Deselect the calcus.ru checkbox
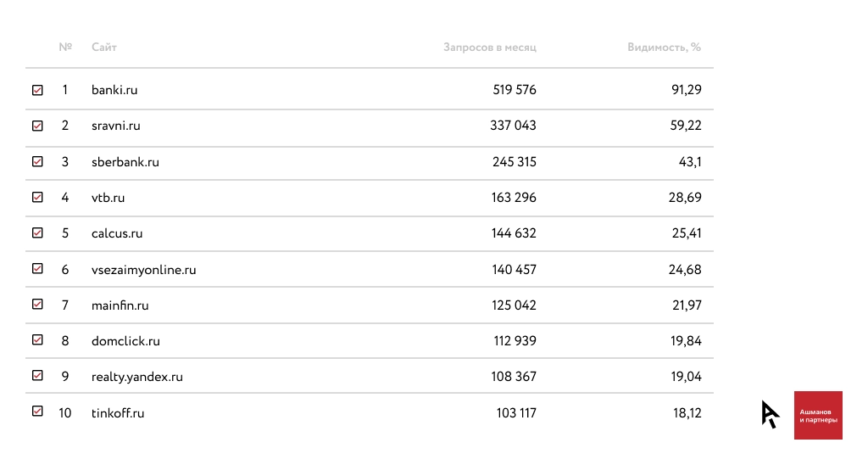868x465 pixels. click(37, 232)
